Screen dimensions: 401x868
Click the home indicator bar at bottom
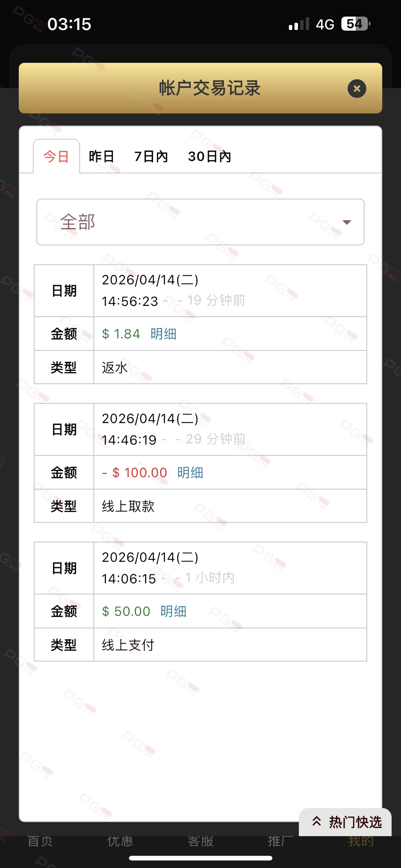coord(200,858)
